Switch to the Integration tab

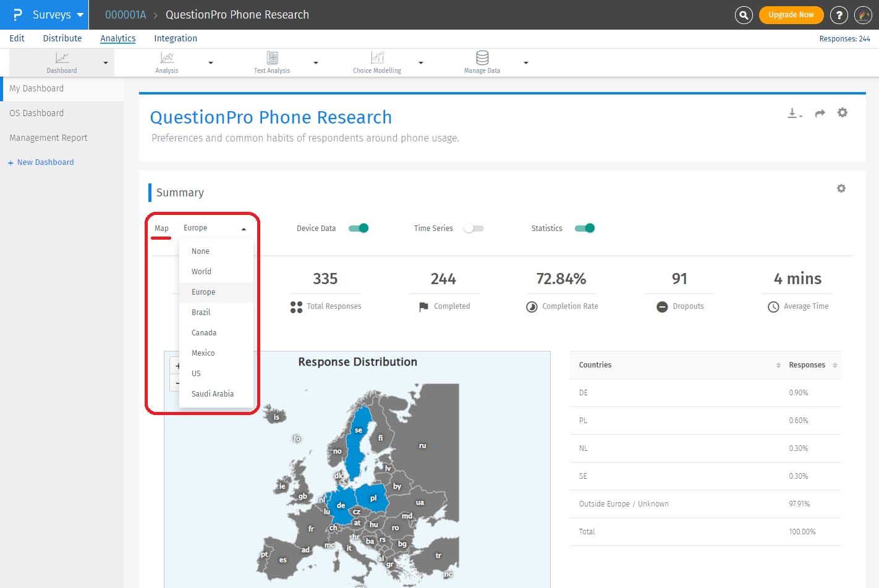tap(176, 38)
